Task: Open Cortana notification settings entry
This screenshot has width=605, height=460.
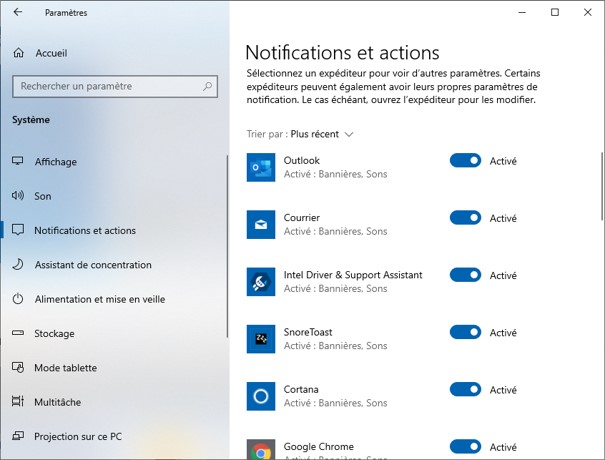Action: click(301, 389)
